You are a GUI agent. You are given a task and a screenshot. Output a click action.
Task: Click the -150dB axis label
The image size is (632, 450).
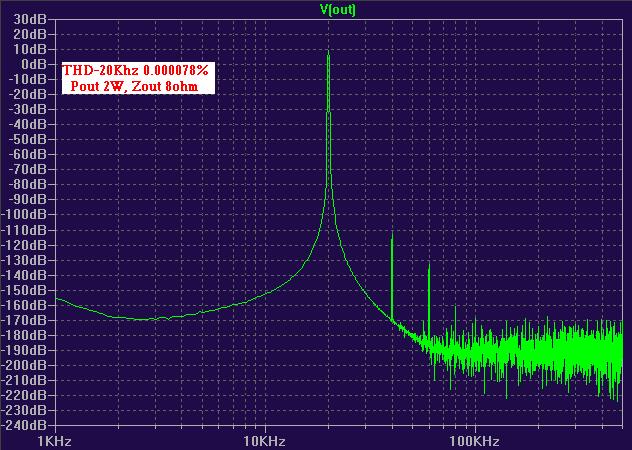(24, 290)
